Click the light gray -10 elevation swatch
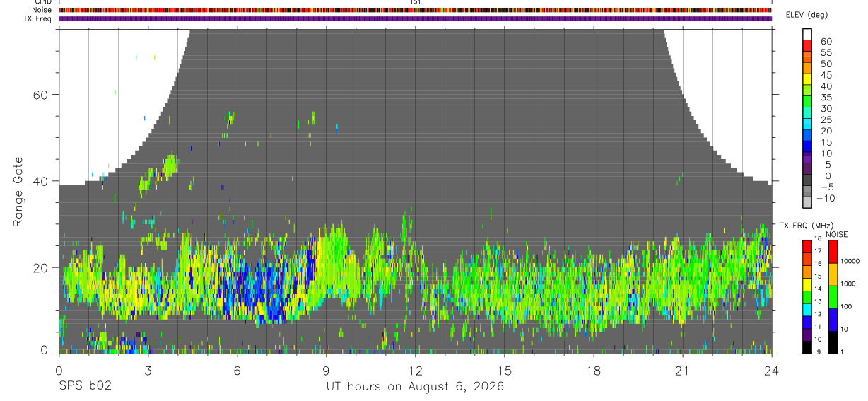Viewport: 868px width, 401px height. [807, 203]
